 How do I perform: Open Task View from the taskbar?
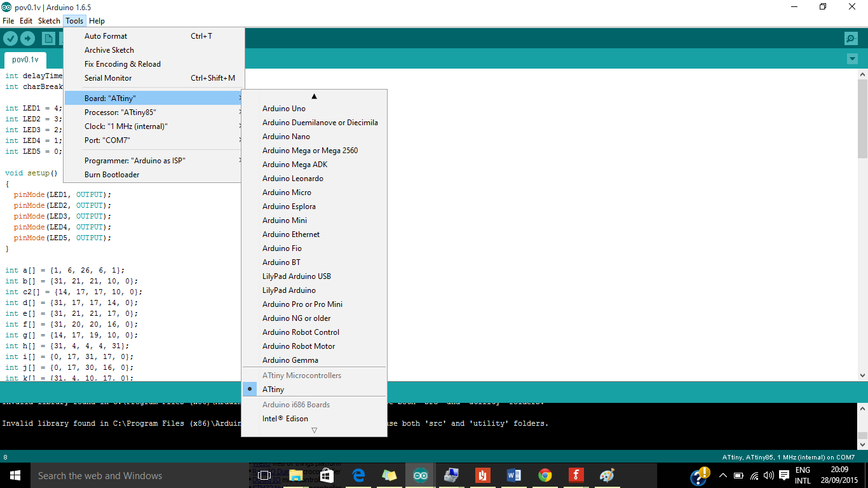(x=264, y=475)
